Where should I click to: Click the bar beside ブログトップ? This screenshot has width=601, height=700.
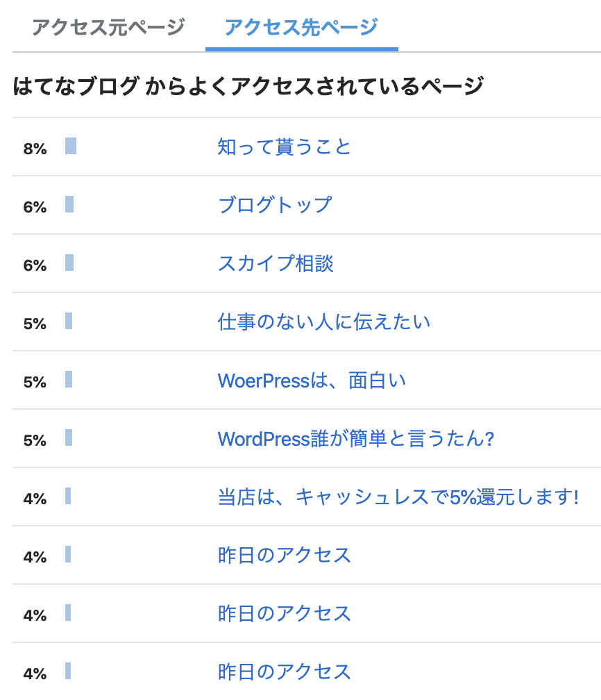[x=69, y=204]
